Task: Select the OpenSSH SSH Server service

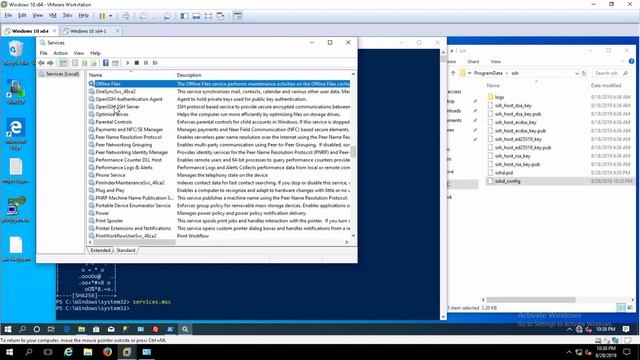Action: click(x=117, y=107)
